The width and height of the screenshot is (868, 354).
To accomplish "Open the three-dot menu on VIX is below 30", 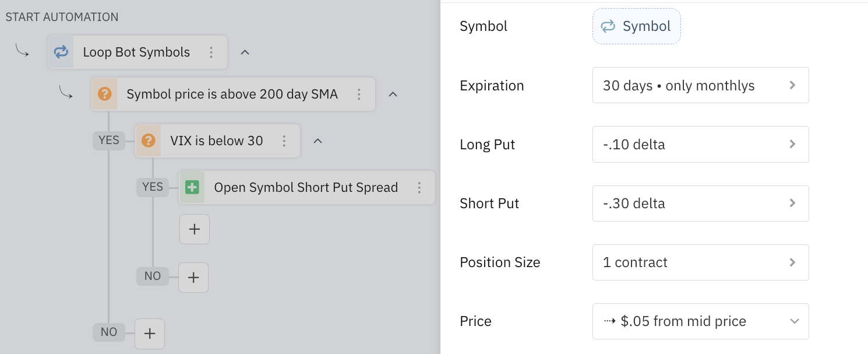I will (x=284, y=141).
